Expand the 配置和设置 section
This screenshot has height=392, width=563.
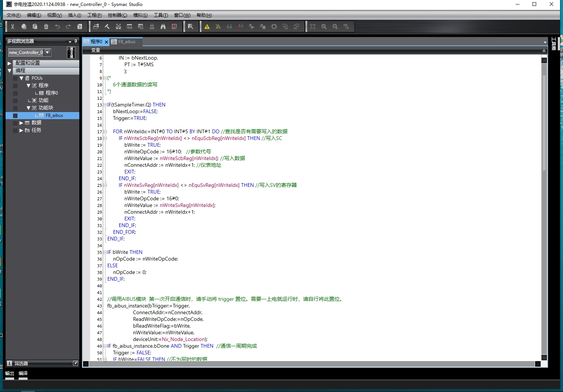pos(10,63)
